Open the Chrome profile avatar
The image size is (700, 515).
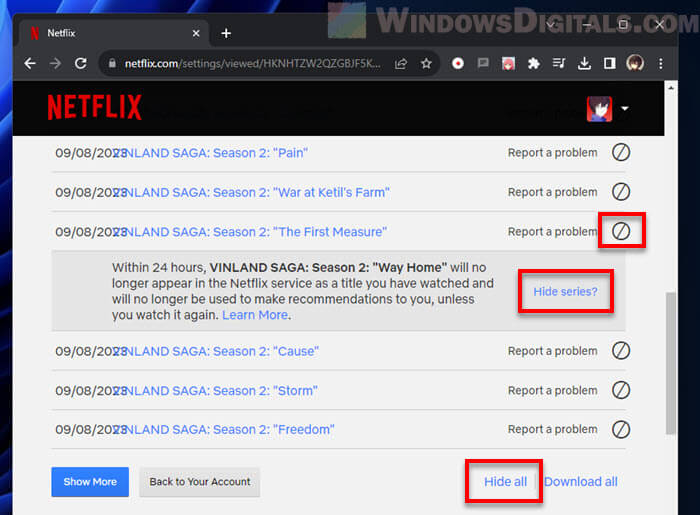pyautogui.click(x=635, y=63)
